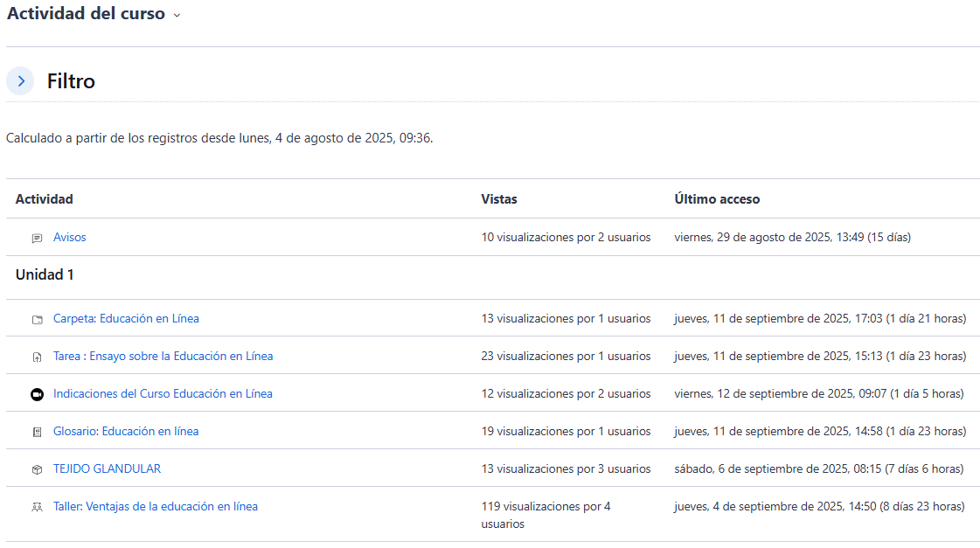The image size is (980, 548).
Task: Open Tarea: Ensayo sobre la Educación link
Action: pyautogui.click(x=163, y=356)
